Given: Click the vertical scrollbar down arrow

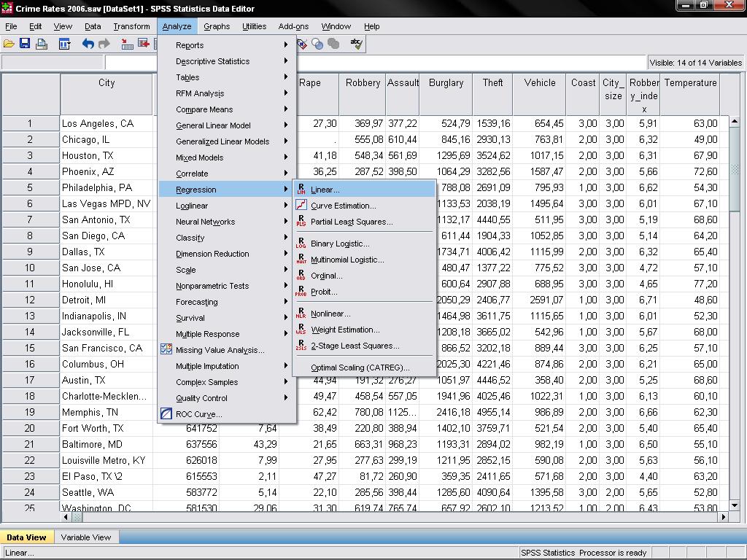Looking at the screenshot, I should (x=735, y=506).
